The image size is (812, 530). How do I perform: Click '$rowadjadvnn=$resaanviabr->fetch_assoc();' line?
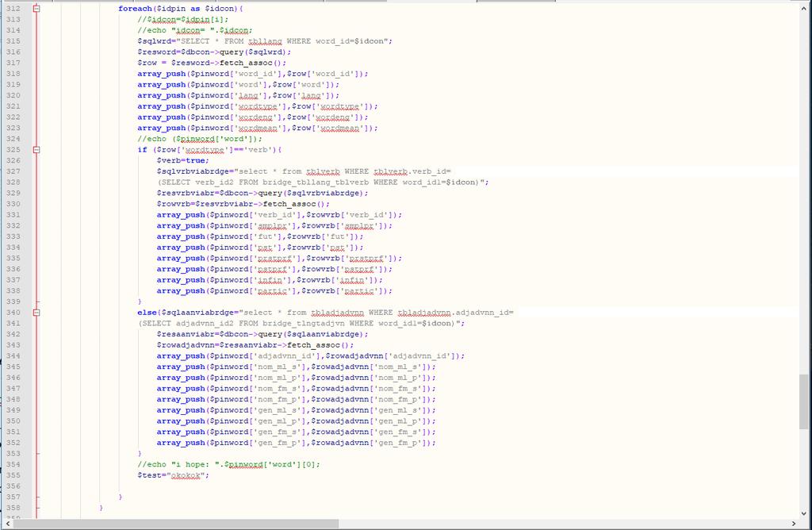point(255,346)
